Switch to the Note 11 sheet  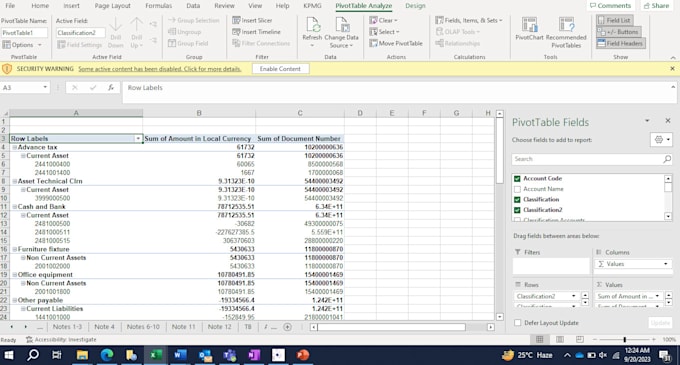tap(183, 327)
